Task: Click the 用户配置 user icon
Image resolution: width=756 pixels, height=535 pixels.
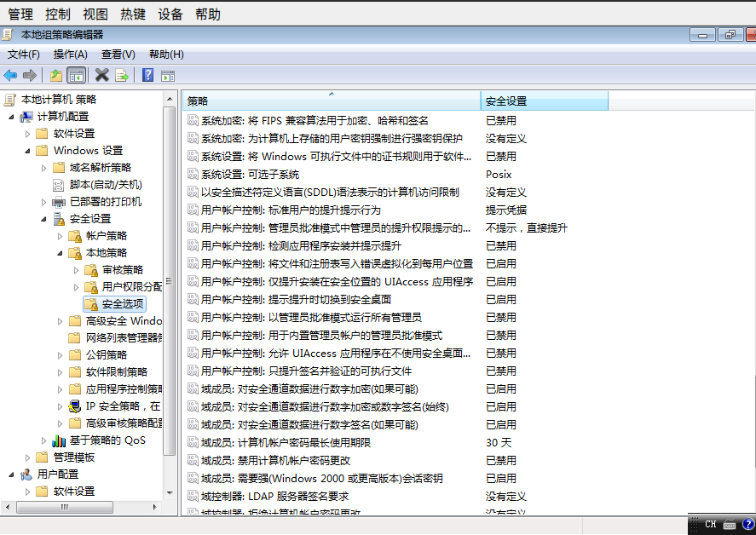Action: pyautogui.click(x=26, y=475)
